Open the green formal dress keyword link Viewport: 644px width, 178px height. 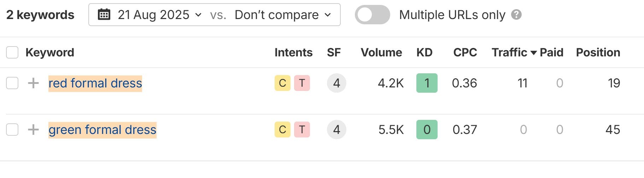click(x=102, y=130)
